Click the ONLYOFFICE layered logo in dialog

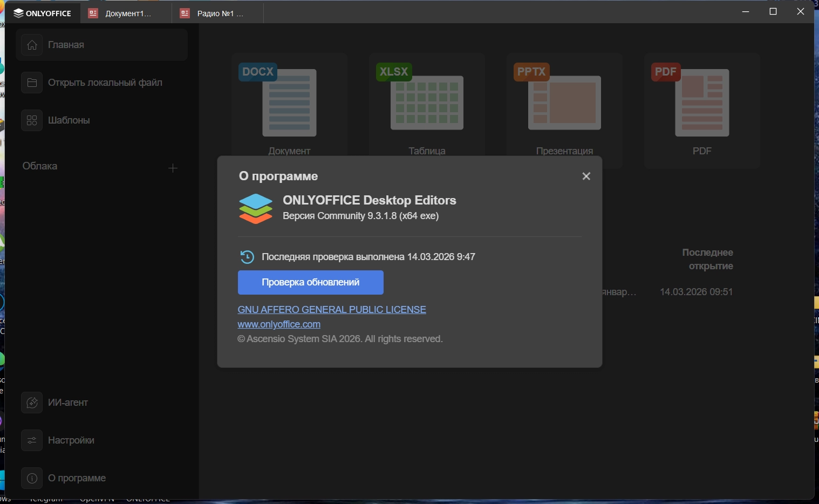256,209
